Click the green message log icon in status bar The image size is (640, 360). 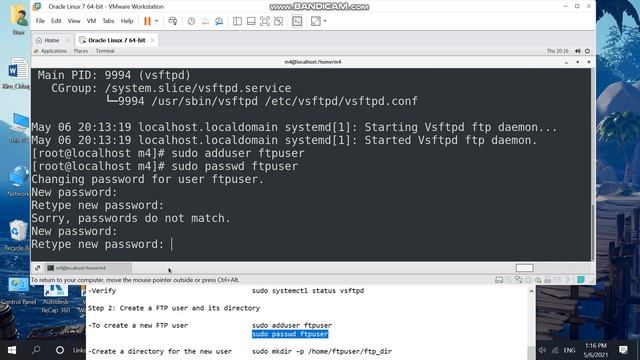click(581, 280)
